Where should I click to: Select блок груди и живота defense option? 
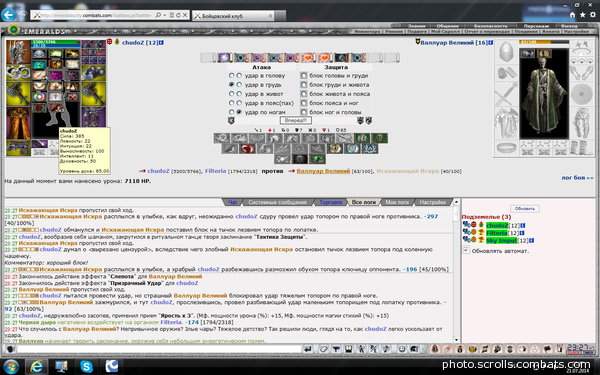(x=303, y=85)
